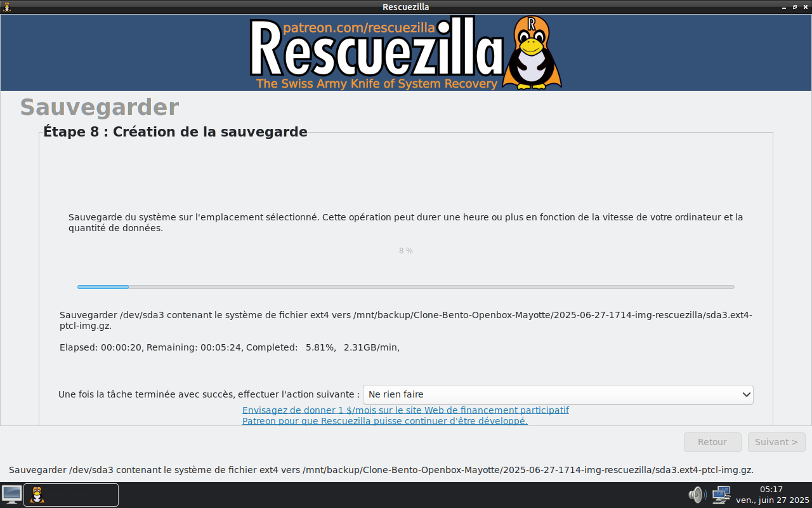Click the Suivant > button

(x=776, y=442)
